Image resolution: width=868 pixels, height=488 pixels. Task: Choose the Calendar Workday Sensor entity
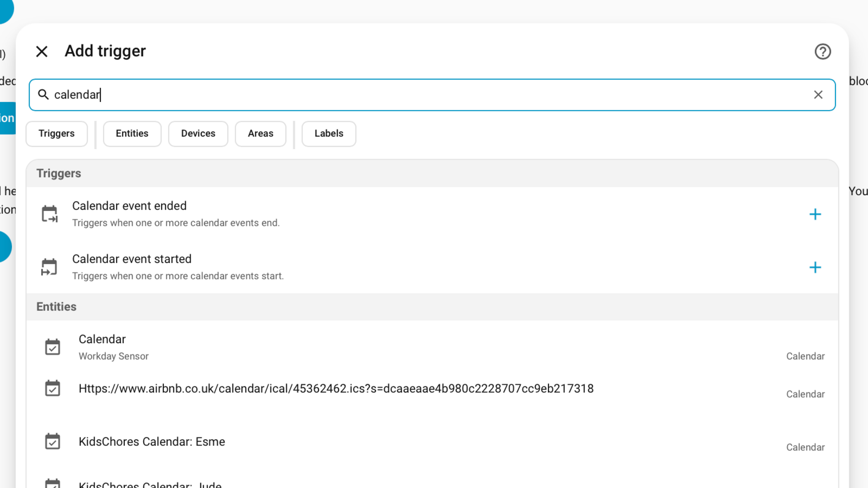pos(432,347)
